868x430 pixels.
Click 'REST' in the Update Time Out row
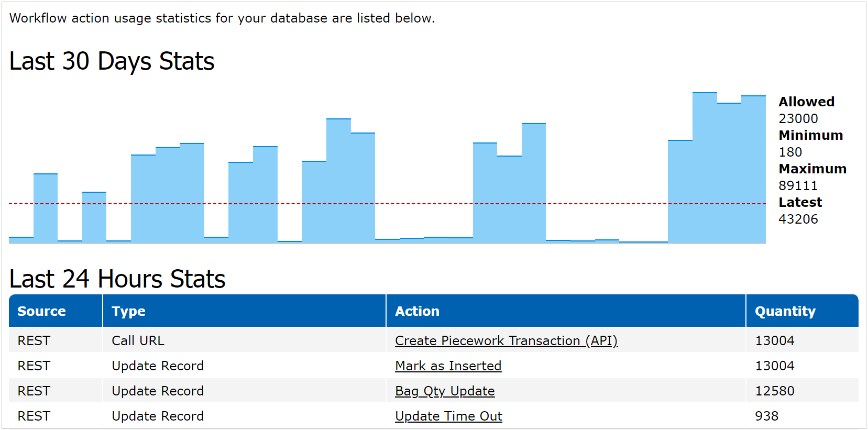click(x=34, y=416)
